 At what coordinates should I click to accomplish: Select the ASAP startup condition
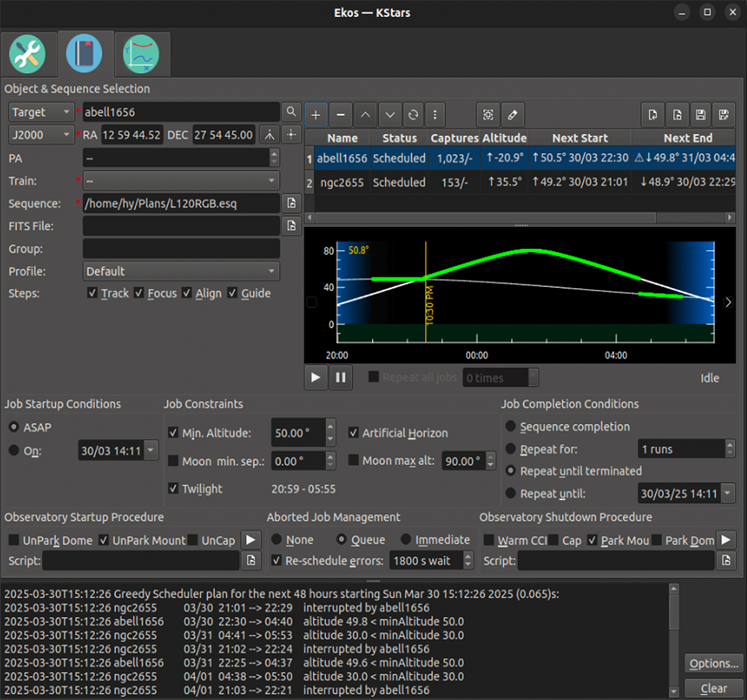[13, 425]
